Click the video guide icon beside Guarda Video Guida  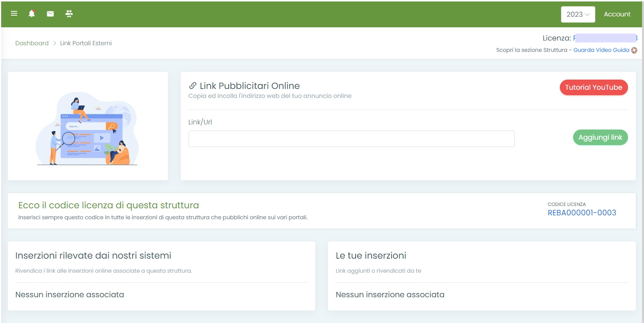coord(634,50)
